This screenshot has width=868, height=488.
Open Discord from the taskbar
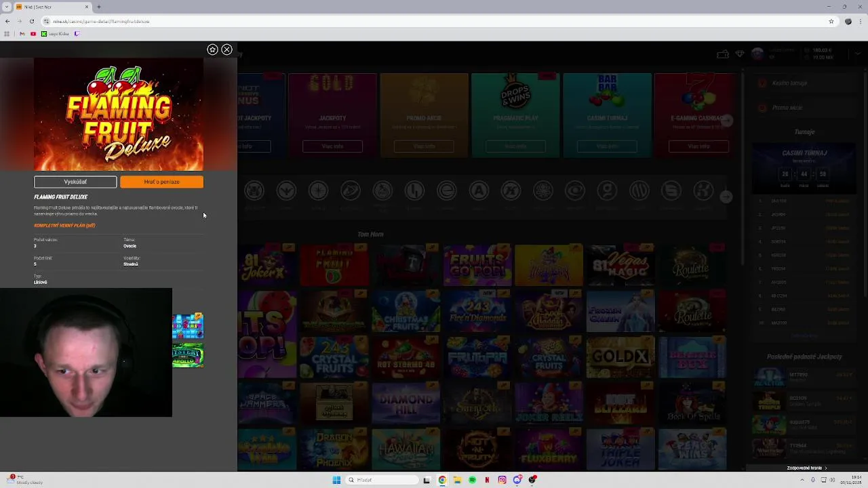click(517, 480)
